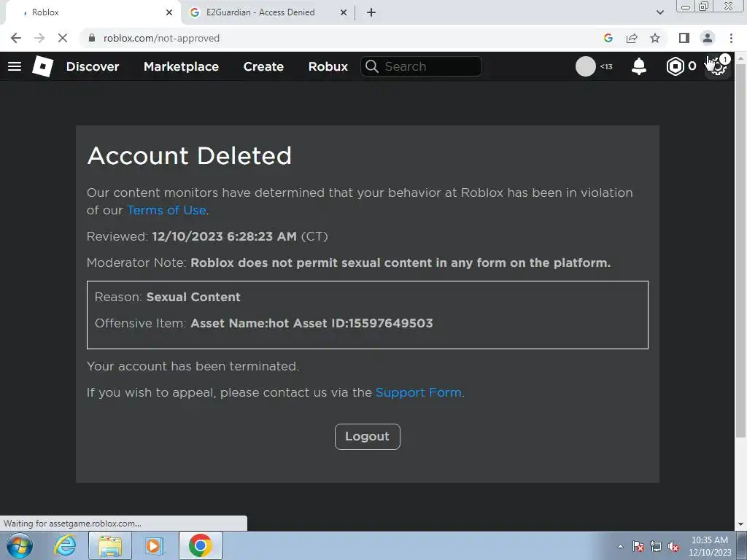This screenshot has height=560, width=747.
Task: Open the Robux balance icon
Action: pyautogui.click(x=675, y=66)
